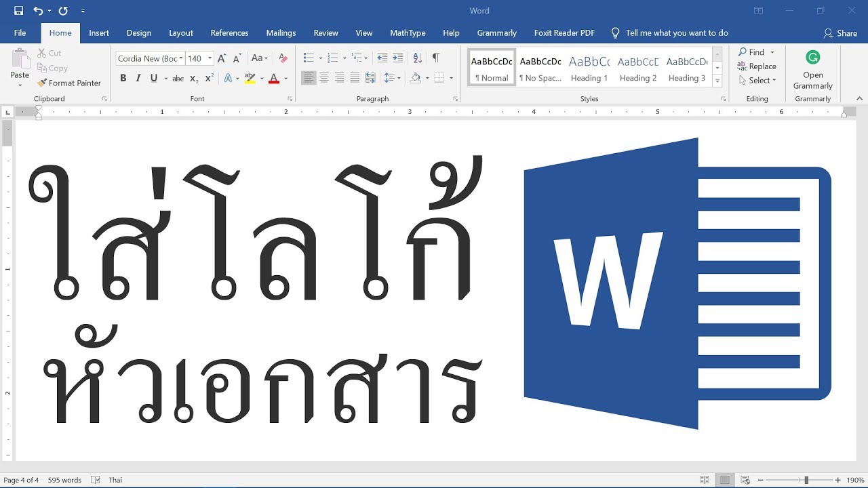Switch to the References tab
This screenshot has height=488, width=868.
click(229, 33)
